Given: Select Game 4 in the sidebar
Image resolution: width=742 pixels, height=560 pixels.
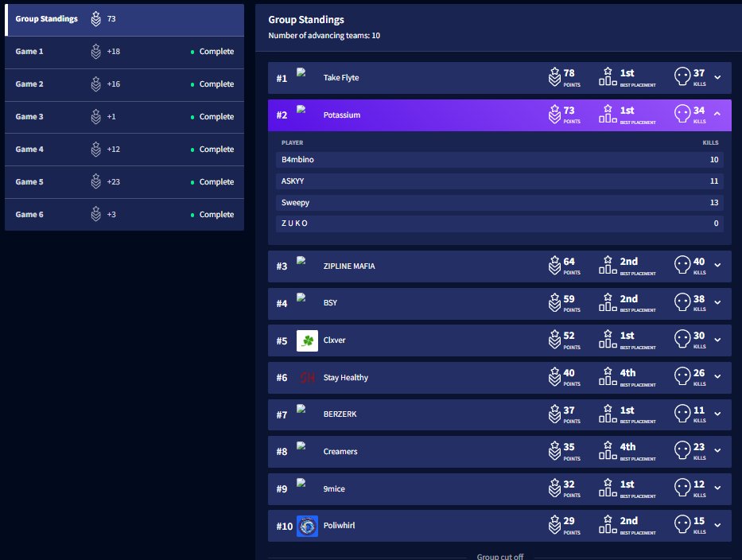Looking at the screenshot, I should tap(124, 150).
